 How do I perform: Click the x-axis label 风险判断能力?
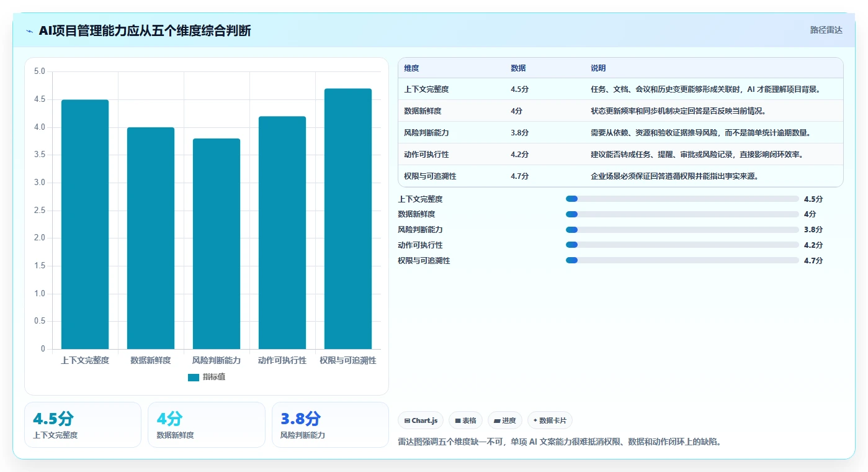point(217,360)
